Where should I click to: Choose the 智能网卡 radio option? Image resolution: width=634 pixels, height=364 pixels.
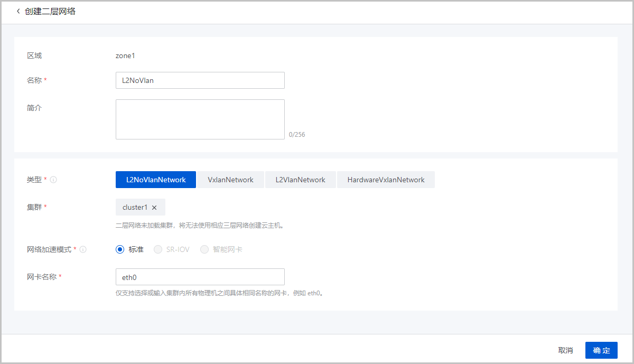click(x=204, y=249)
